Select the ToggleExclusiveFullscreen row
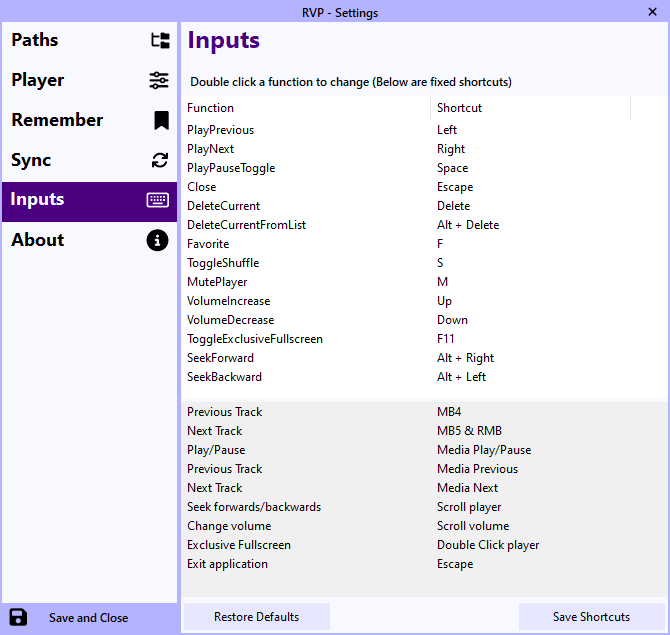Image resolution: width=670 pixels, height=635 pixels. pos(255,339)
